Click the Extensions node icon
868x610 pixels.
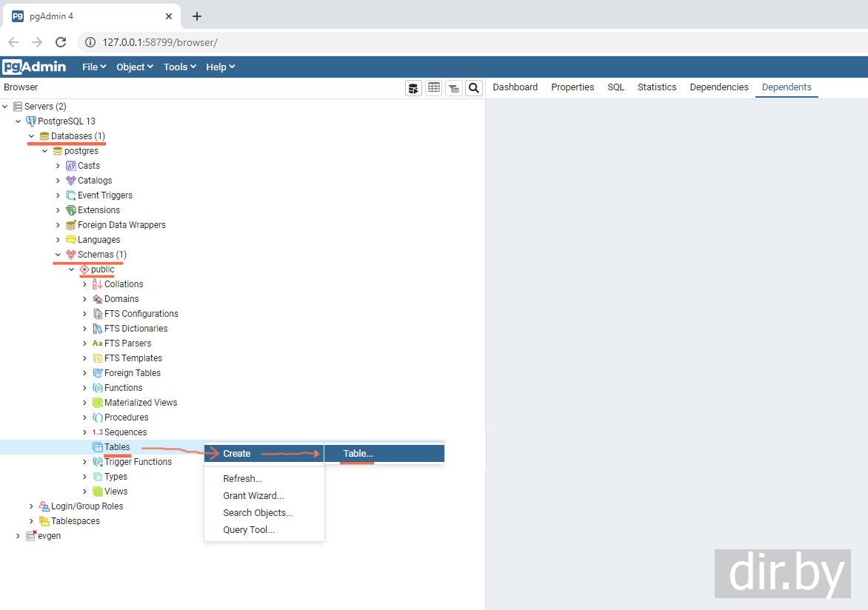tap(71, 210)
